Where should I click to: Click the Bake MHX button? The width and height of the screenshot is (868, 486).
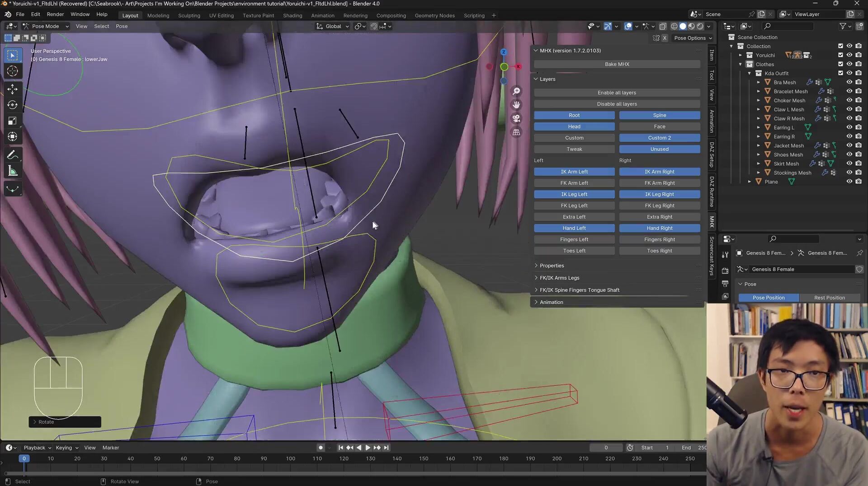(x=617, y=64)
